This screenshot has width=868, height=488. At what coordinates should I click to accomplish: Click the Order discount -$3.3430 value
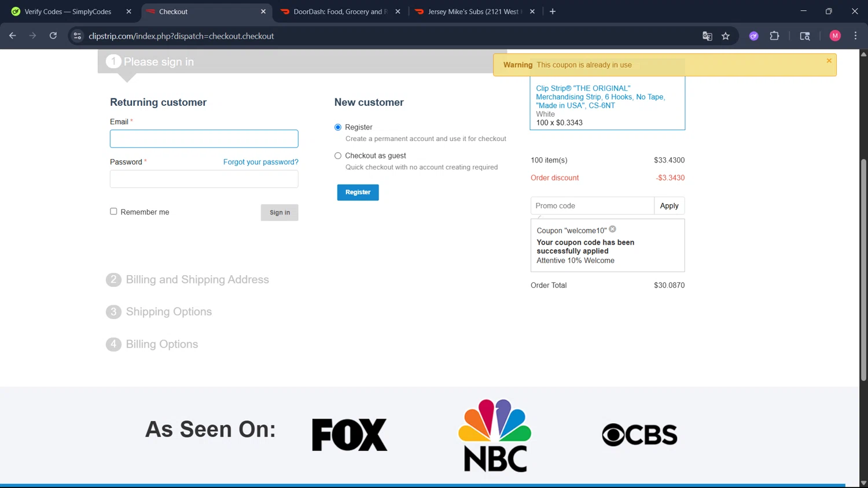point(670,178)
